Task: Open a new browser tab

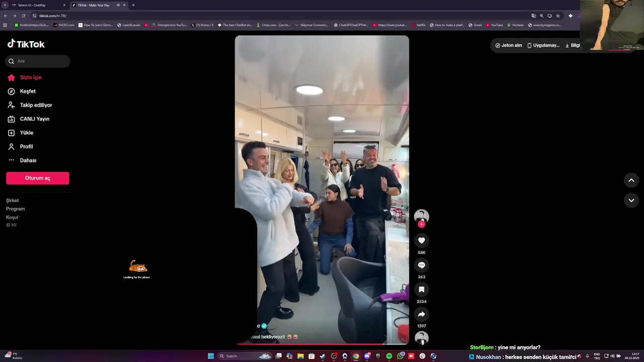Action: point(133,5)
